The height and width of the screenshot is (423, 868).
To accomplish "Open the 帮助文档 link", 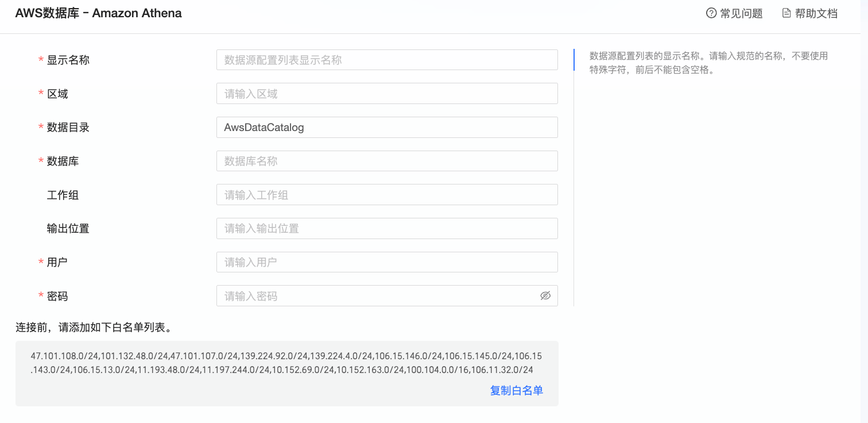I will pyautogui.click(x=809, y=13).
